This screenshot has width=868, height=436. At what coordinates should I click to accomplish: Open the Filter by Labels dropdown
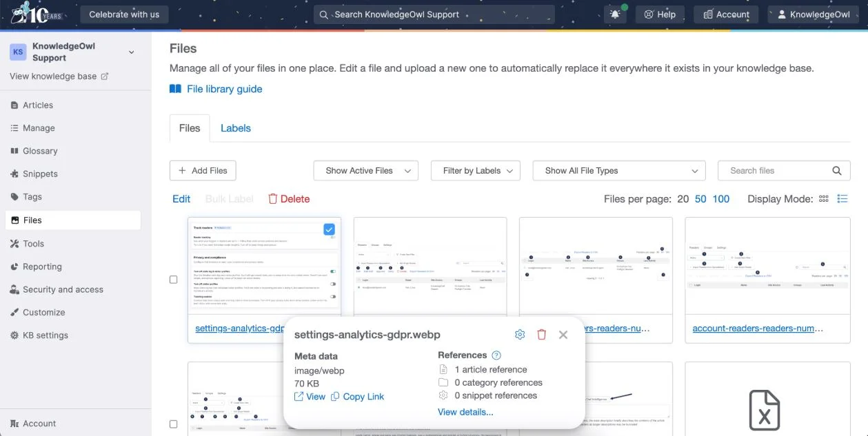475,170
